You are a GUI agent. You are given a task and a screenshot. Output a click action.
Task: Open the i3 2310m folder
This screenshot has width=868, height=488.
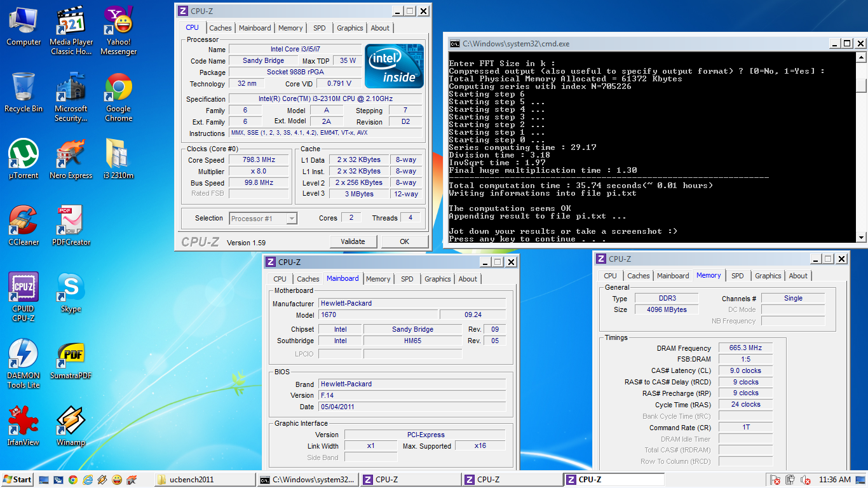[x=118, y=159]
